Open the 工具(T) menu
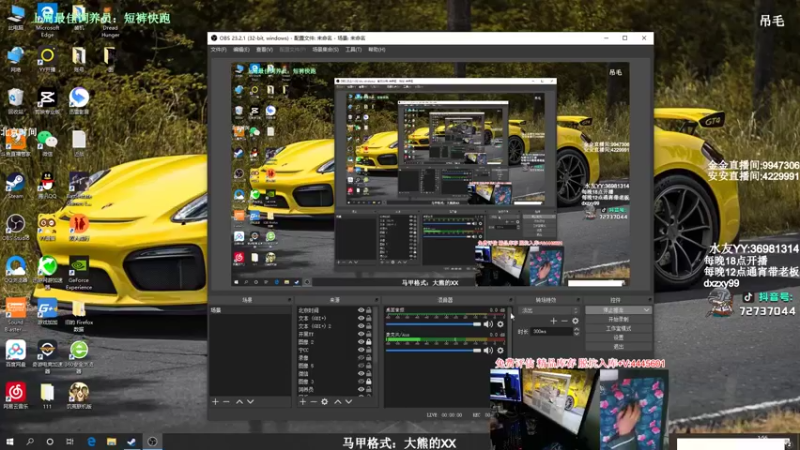 click(352, 48)
